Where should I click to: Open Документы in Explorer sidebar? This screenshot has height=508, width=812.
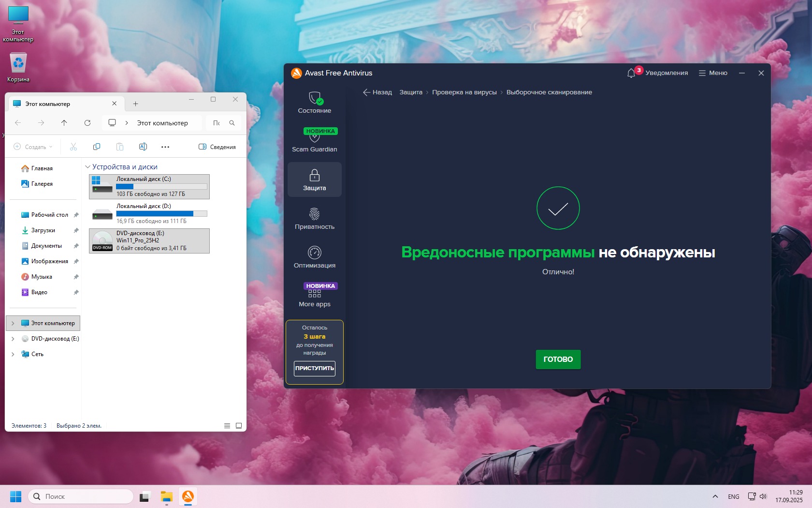pyautogui.click(x=42, y=246)
